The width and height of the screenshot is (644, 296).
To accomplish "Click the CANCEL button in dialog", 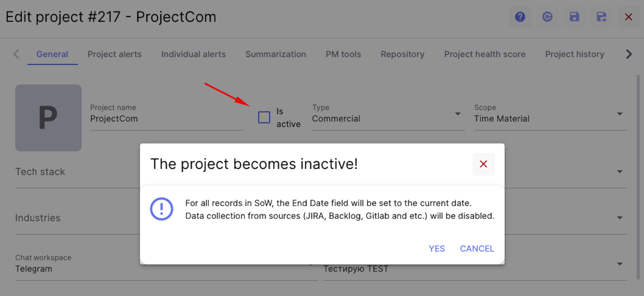I will (477, 249).
